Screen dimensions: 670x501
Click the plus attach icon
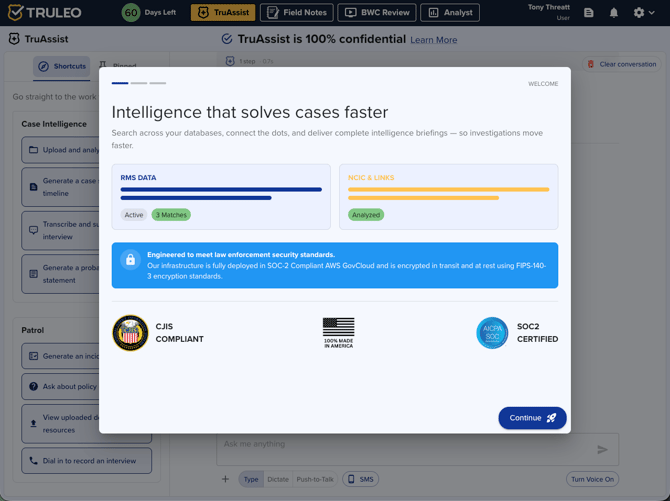click(225, 479)
